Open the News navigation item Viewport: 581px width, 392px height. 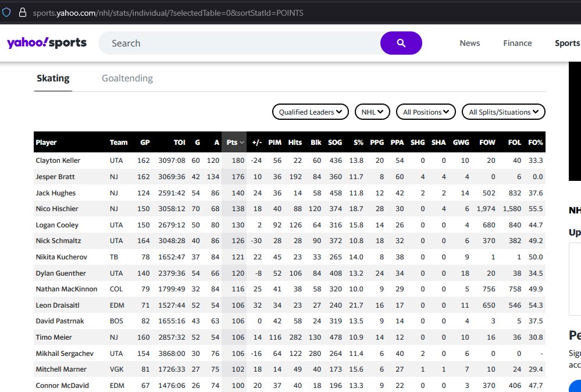pos(469,43)
